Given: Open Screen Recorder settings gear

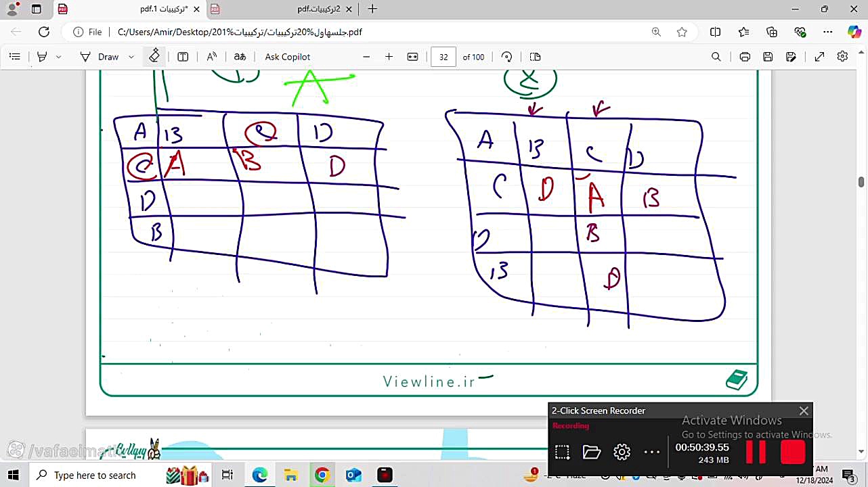Looking at the screenshot, I should 622,452.
